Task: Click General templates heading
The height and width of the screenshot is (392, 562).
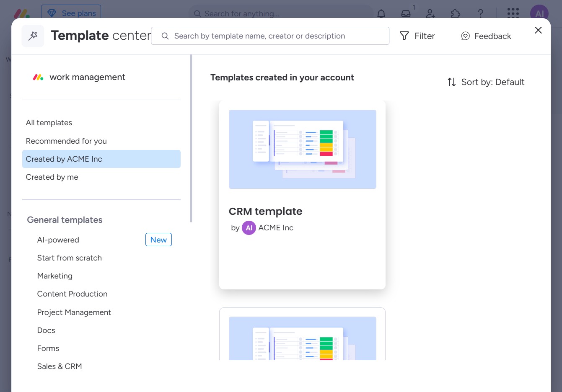Action: tap(65, 220)
